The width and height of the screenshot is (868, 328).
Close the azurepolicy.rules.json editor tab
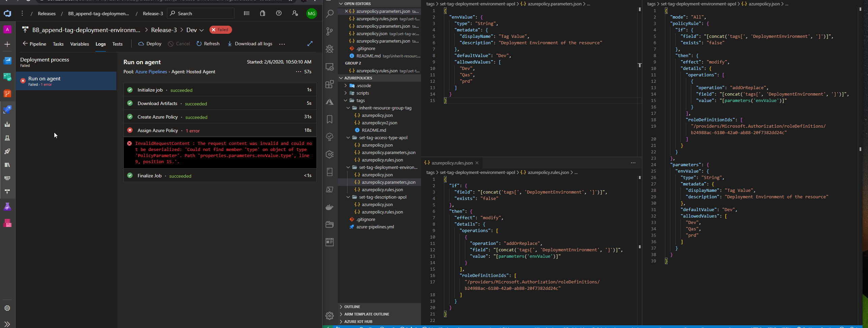point(477,163)
